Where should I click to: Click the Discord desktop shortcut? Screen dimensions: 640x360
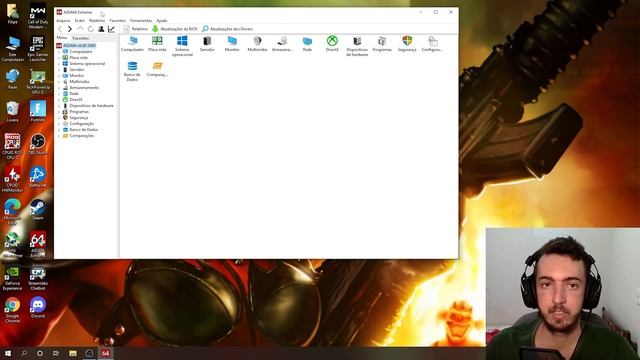tap(38, 308)
